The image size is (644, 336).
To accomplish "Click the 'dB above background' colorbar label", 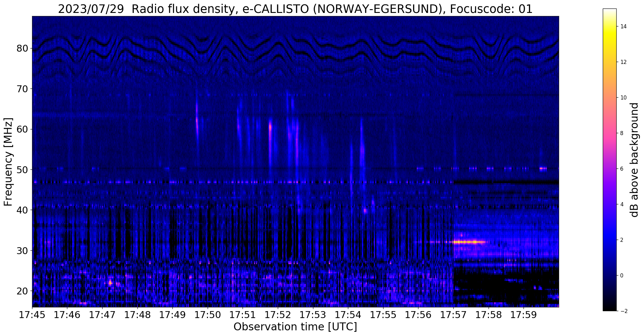I will [635, 160].
